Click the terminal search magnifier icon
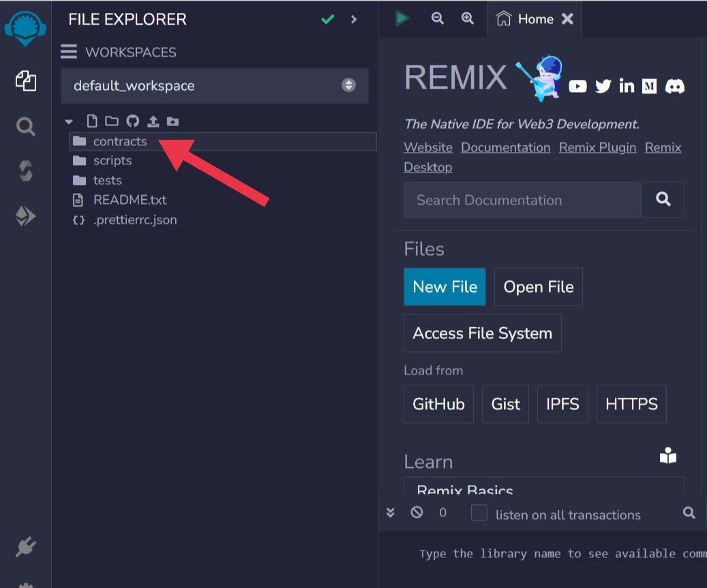 click(x=689, y=512)
